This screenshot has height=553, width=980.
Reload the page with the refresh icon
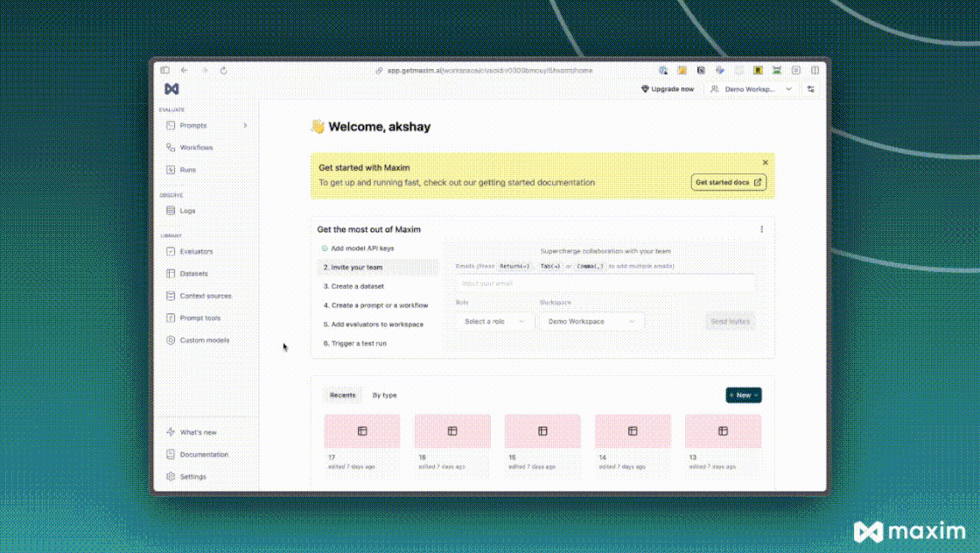click(224, 71)
